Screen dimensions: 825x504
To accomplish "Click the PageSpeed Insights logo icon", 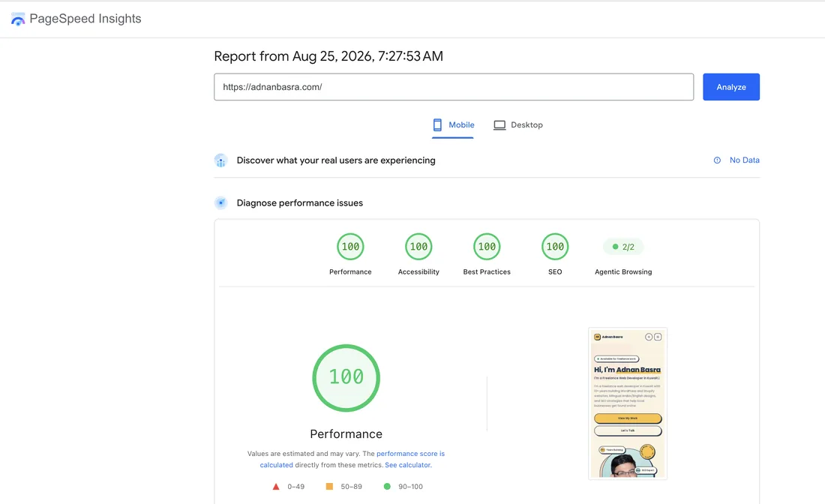I will click(x=18, y=19).
